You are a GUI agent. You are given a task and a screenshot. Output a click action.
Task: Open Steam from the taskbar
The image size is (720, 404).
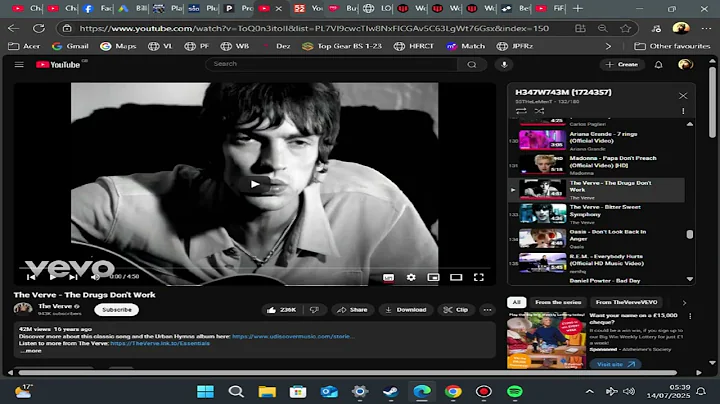(391, 392)
